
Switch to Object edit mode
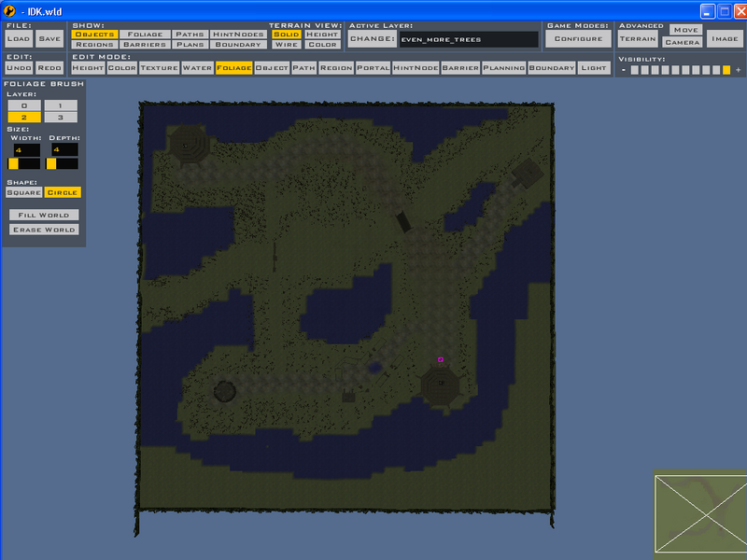click(x=272, y=67)
